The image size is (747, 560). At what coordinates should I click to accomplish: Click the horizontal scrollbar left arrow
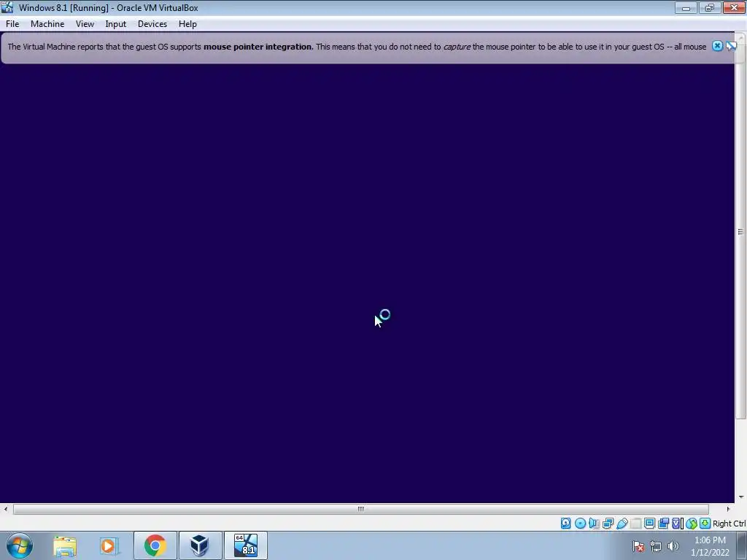[x=6, y=508]
